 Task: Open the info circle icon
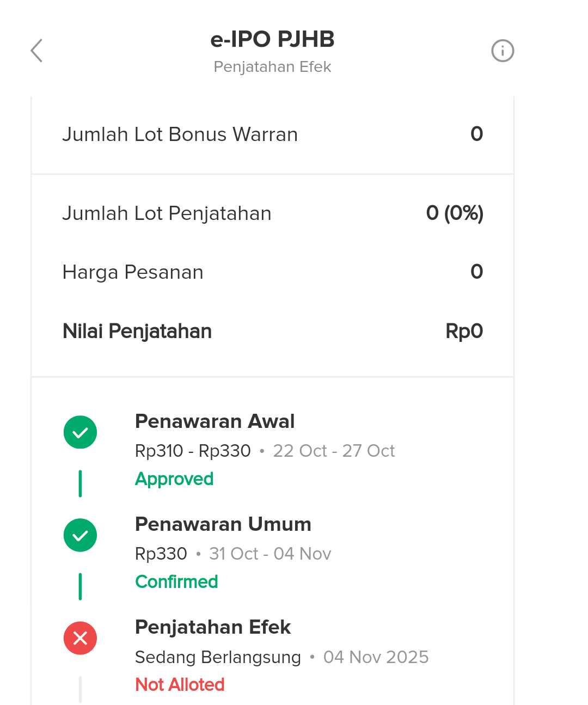tap(502, 51)
